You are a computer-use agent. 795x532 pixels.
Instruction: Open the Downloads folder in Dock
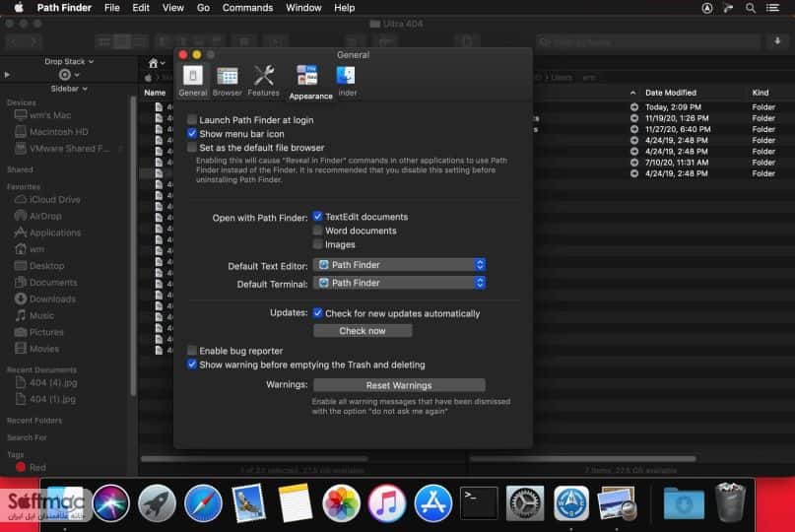pyautogui.click(x=684, y=503)
